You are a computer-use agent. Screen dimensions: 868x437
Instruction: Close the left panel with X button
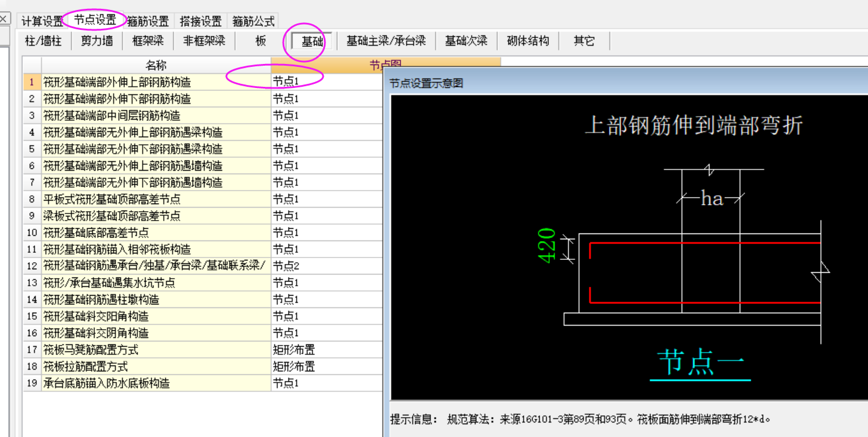[4, 19]
